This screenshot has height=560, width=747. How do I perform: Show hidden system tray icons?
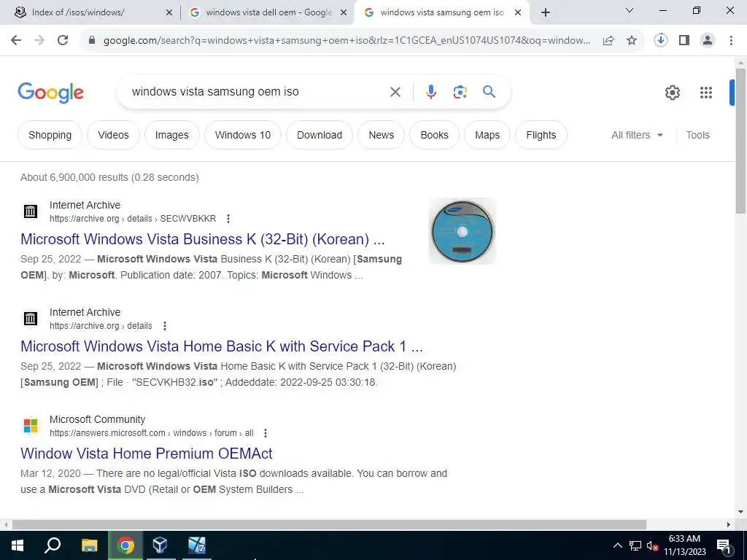point(617,545)
